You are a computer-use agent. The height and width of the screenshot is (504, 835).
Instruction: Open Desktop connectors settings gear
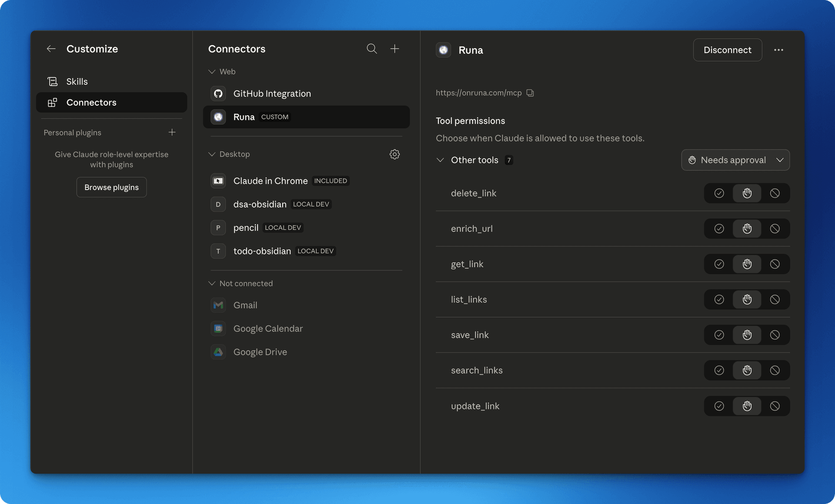[394, 154]
